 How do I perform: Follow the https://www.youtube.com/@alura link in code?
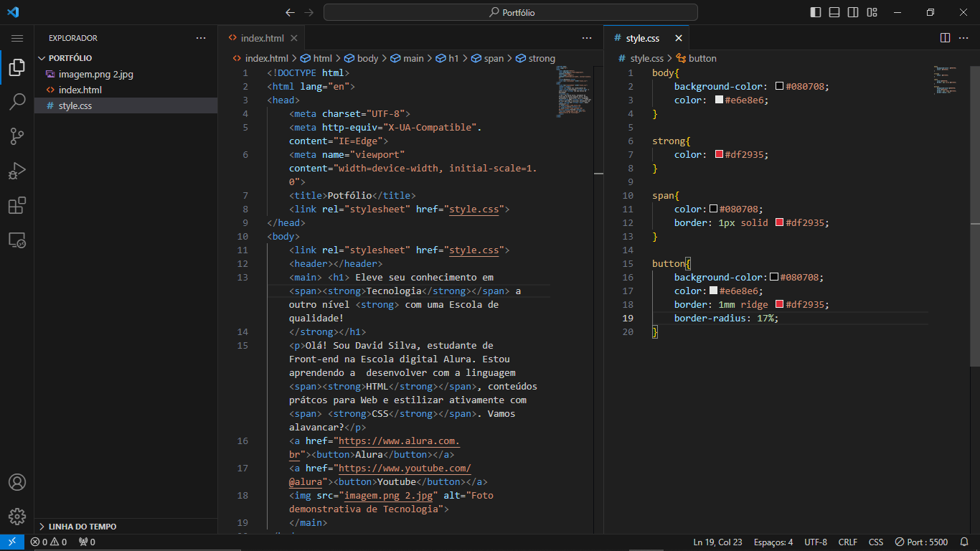405,468
